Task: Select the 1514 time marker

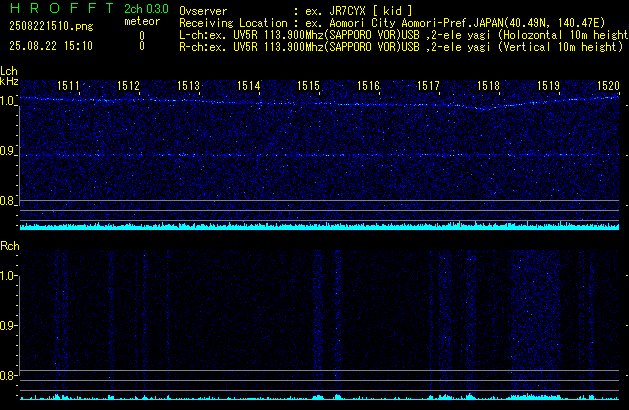Action: pyautogui.click(x=249, y=86)
